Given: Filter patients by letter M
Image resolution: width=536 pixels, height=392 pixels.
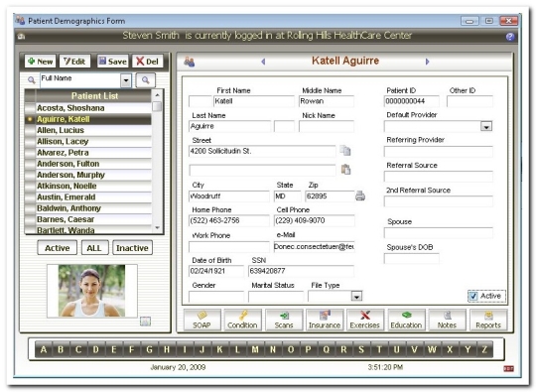Looking at the screenshot, I should 255,349.
